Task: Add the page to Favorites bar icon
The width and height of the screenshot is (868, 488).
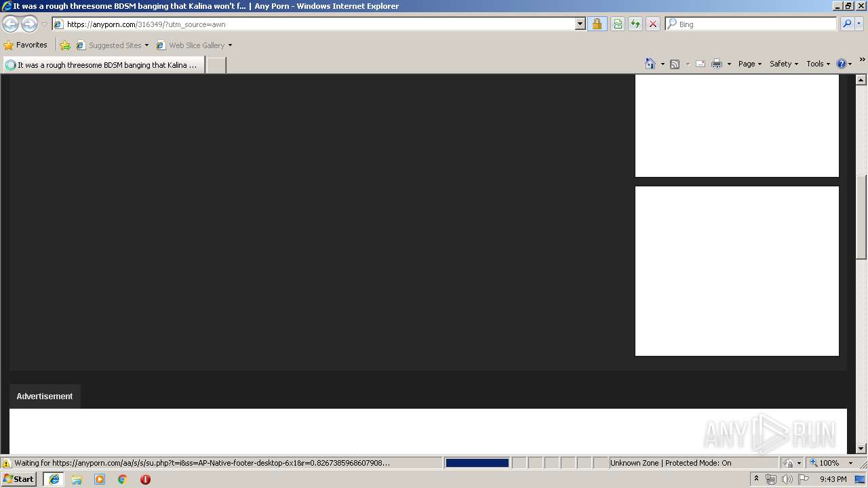Action: click(x=65, y=45)
